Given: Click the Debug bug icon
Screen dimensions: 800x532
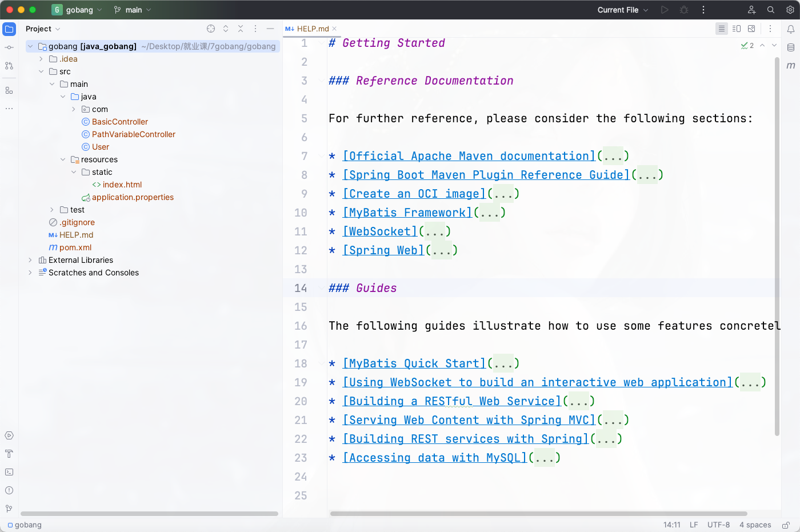Looking at the screenshot, I should (x=684, y=10).
